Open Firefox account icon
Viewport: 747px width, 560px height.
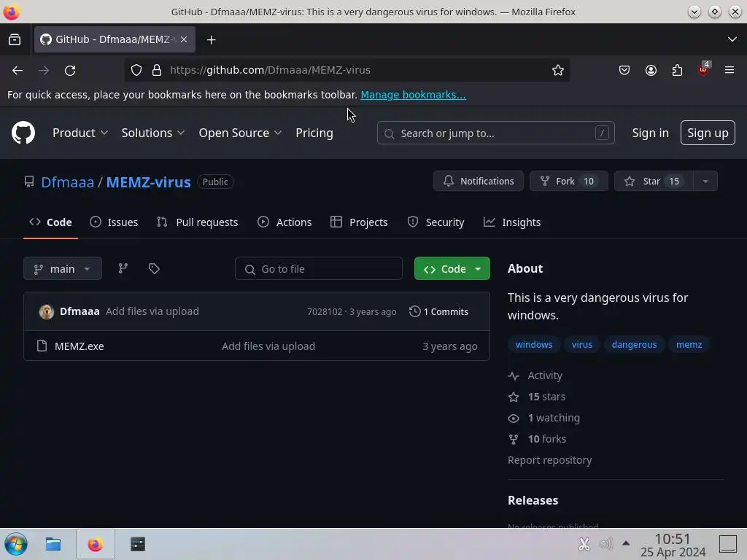point(651,71)
